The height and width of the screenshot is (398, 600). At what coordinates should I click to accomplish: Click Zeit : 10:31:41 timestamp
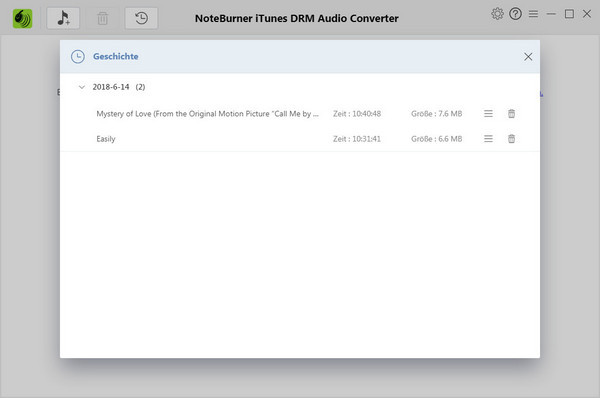click(357, 139)
